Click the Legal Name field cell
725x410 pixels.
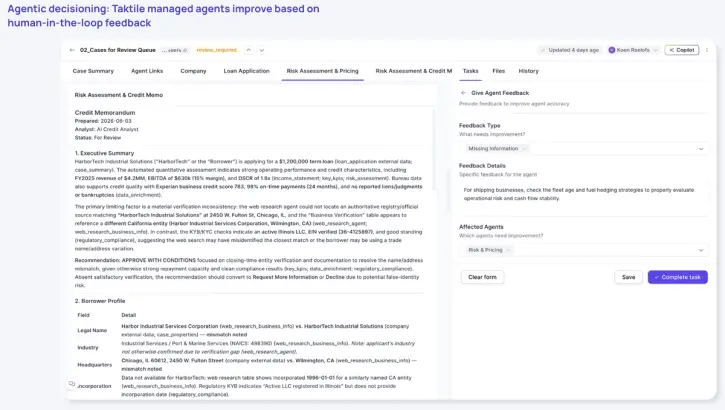point(92,330)
